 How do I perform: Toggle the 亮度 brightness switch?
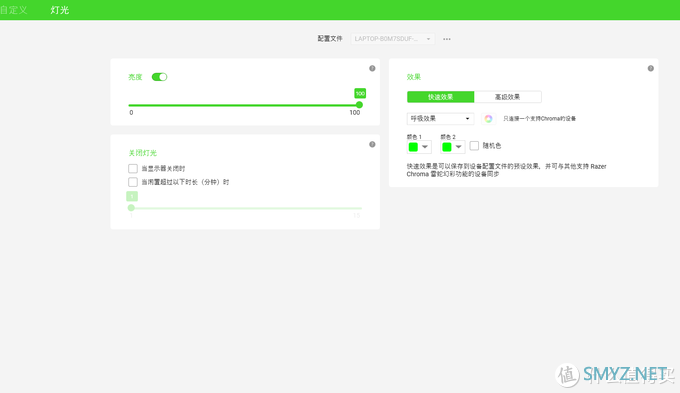[159, 77]
